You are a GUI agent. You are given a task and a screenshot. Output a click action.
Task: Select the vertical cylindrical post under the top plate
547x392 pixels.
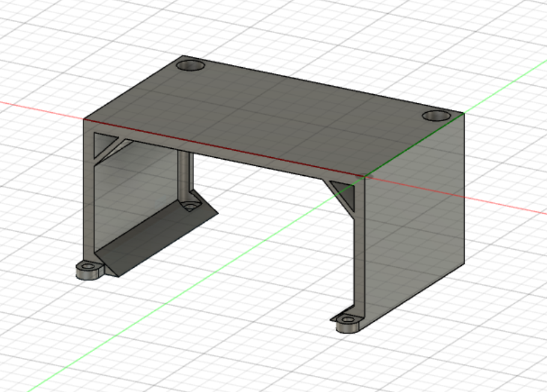point(185,176)
